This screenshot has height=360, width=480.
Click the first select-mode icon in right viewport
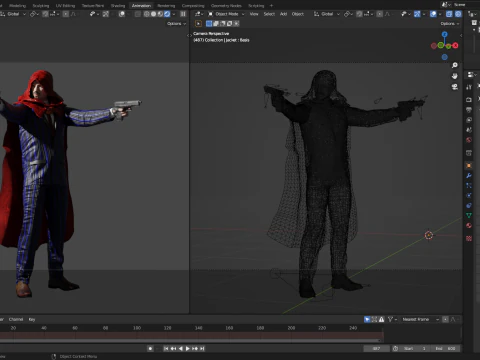point(209,24)
